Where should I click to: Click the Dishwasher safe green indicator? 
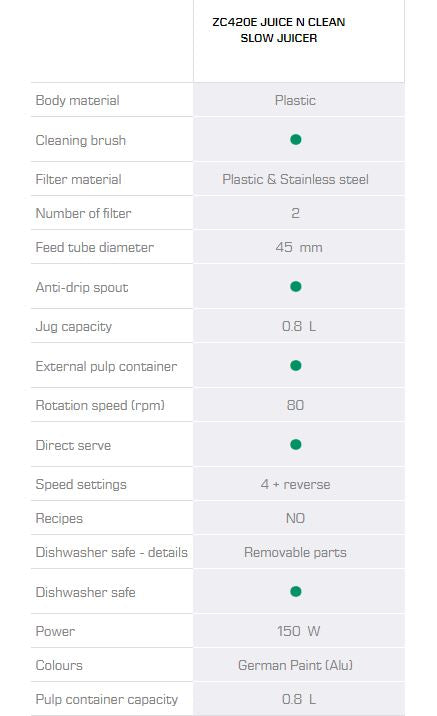[x=295, y=591]
